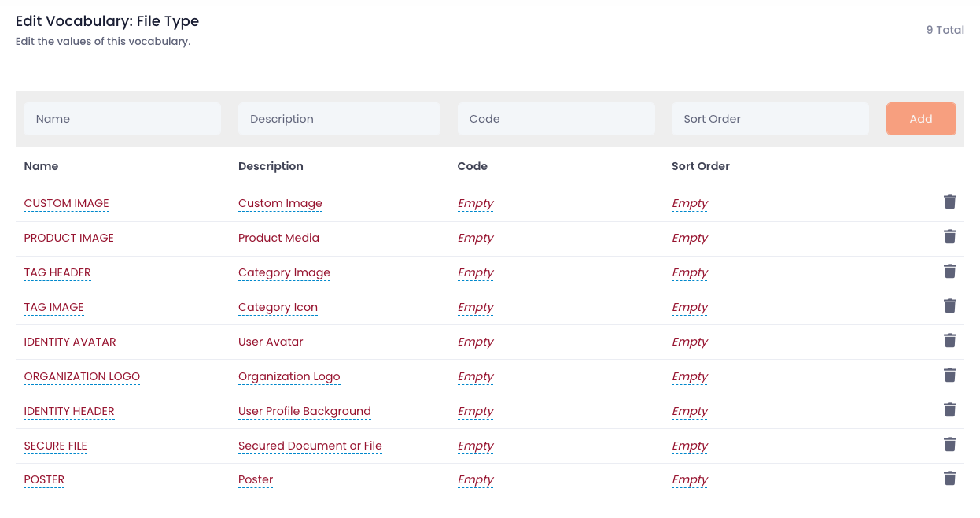Edit the CUSTOM IMAGE name link
The height and width of the screenshot is (518, 980).
pyautogui.click(x=66, y=203)
